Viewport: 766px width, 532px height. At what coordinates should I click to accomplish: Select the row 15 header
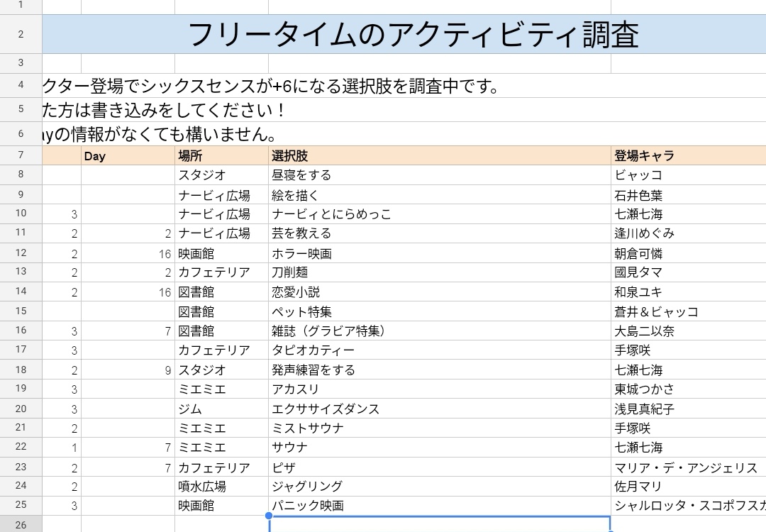coord(21,311)
